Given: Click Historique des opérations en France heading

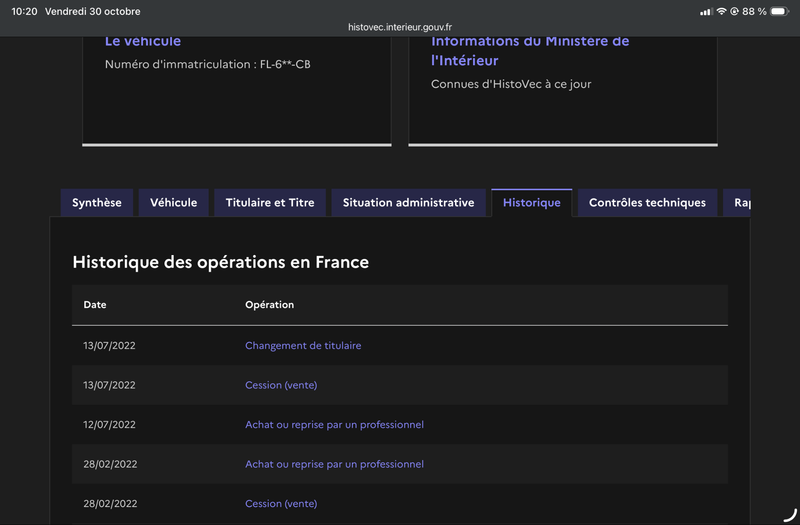Looking at the screenshot, I should click(x=220, y=262).
